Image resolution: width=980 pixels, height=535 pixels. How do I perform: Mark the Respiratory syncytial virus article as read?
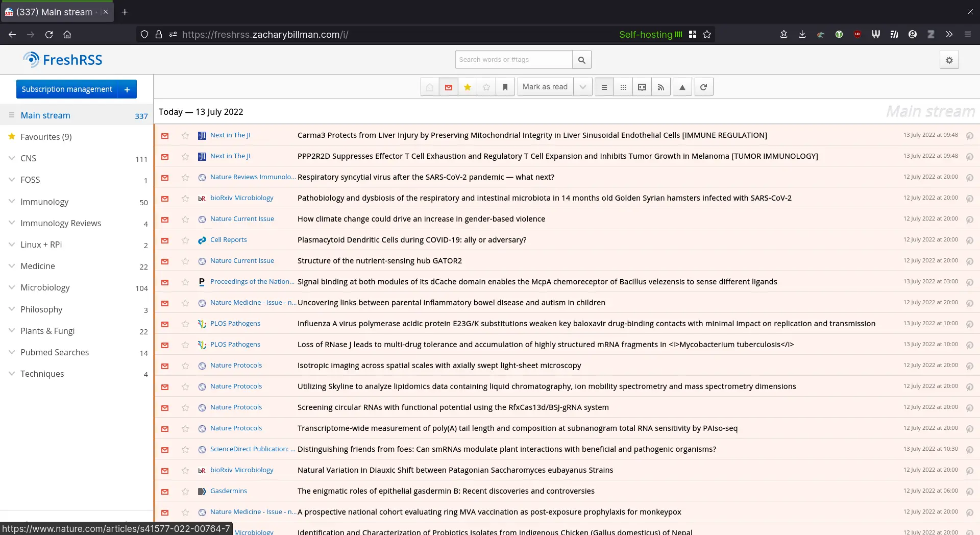(x=165, y=178)
